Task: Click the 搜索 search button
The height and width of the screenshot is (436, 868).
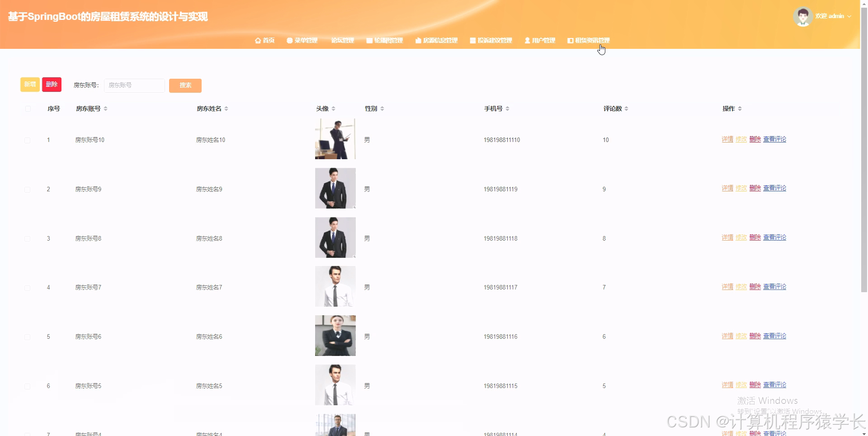Action: 185,85
